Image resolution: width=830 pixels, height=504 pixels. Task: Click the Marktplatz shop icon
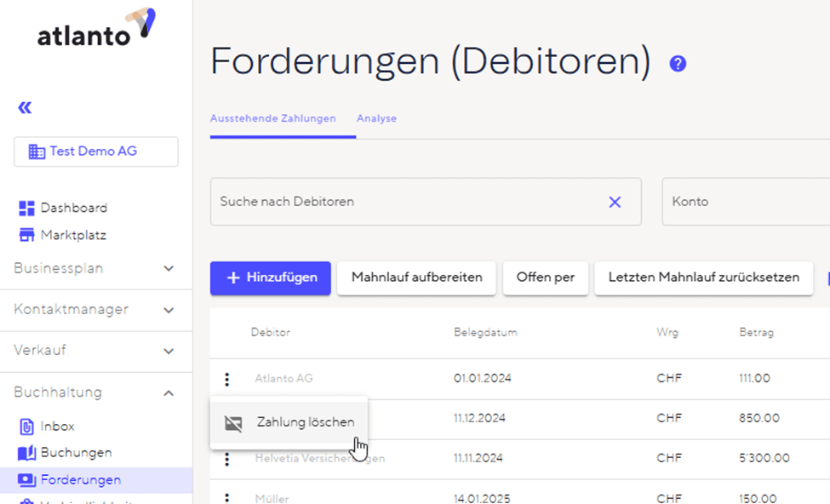[x=26, y=235]
